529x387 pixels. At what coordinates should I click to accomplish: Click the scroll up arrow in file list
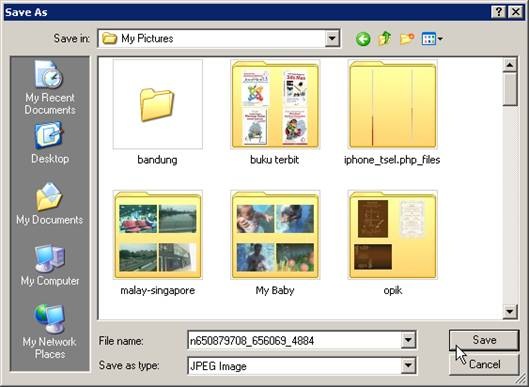point(510,65)
